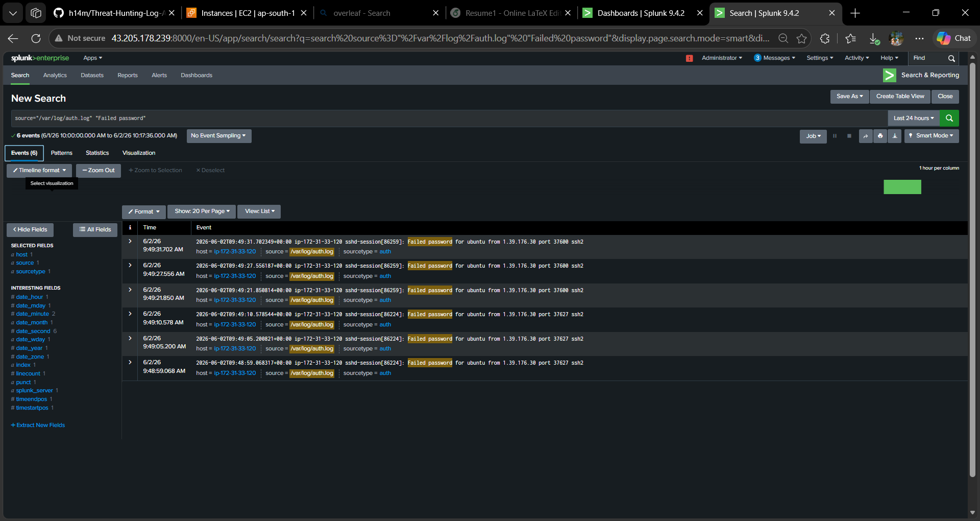Open Last 24 hours time range picker
The height and width of the screenshot is (521, 980).
(x=914, y=118)
